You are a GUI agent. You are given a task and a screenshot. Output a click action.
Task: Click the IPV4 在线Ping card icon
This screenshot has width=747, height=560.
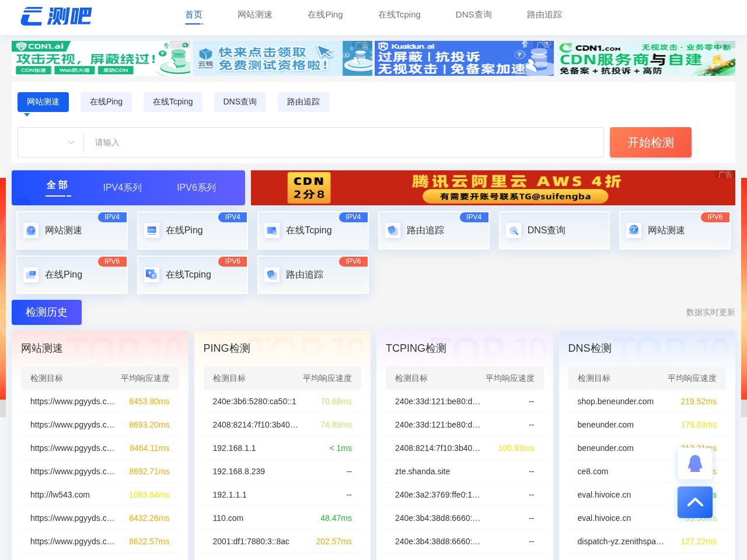point(152,230)
